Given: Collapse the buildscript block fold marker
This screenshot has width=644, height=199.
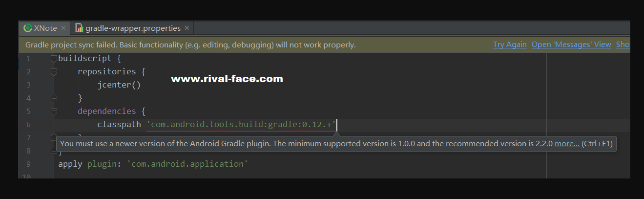Looking at the screenshot, I should [54, 59].
